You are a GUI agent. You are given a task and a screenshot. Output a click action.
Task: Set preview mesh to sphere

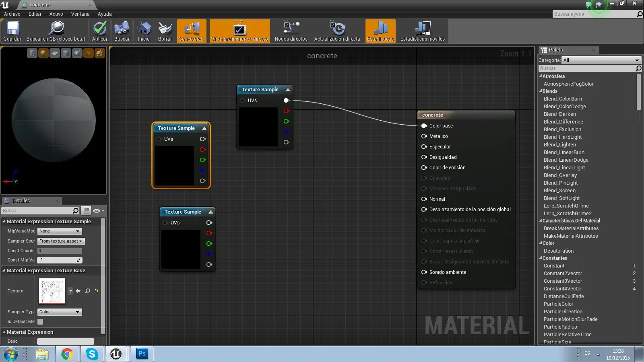[x=43, y=53]
